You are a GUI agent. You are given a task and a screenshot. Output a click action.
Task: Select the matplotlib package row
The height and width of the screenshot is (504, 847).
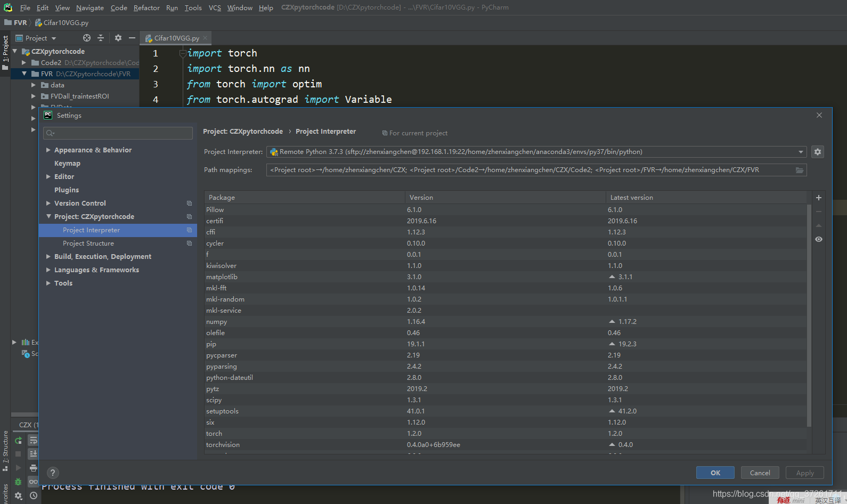point(506,277)
